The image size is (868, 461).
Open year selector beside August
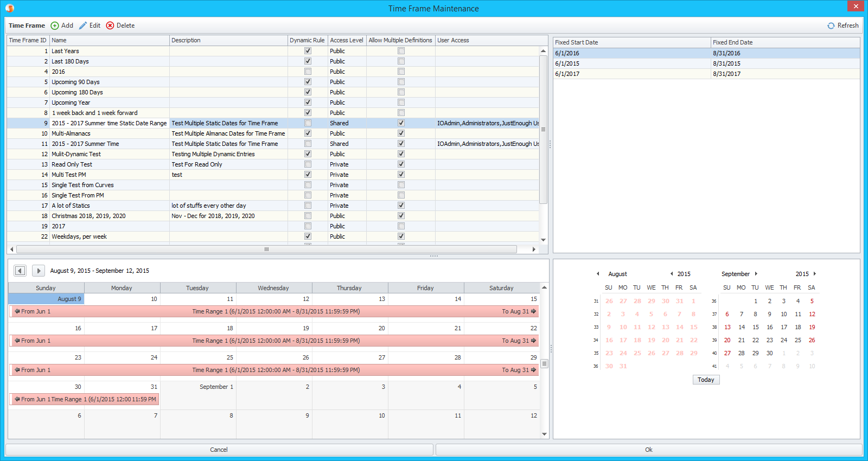[x=684, y=274]
